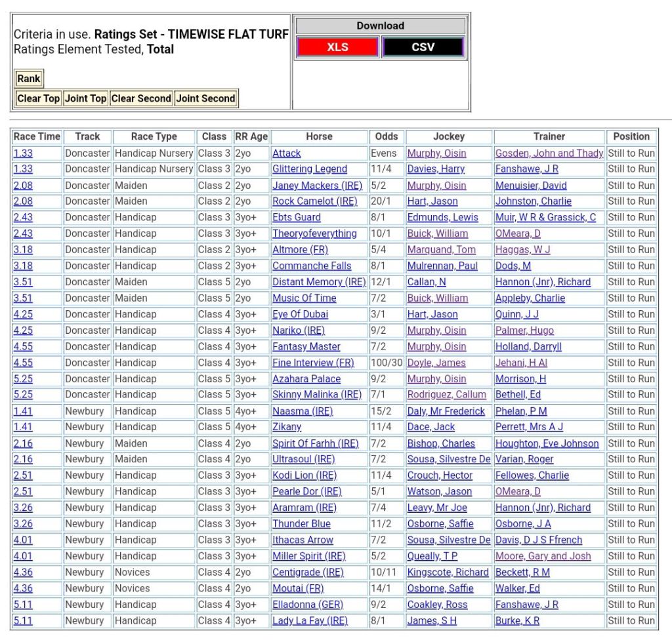Open horse link Lady La Fay (IRE)
The width and height of the screenshot is (672, 644).
point(310,621)
